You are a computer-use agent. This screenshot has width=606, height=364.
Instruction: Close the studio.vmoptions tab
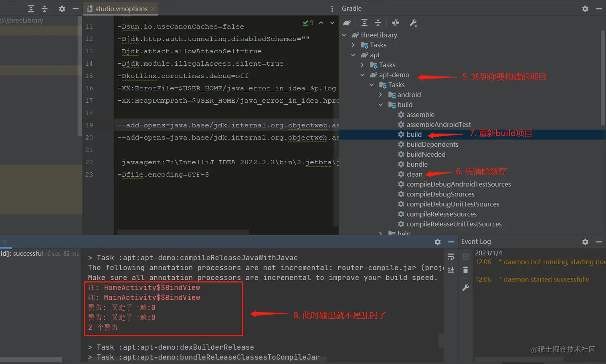pos(153,8)
